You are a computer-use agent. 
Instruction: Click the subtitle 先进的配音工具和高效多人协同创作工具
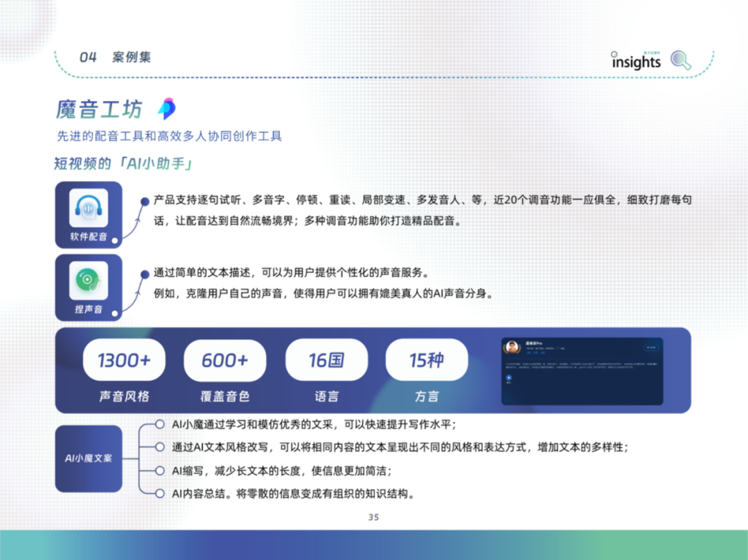170,136
